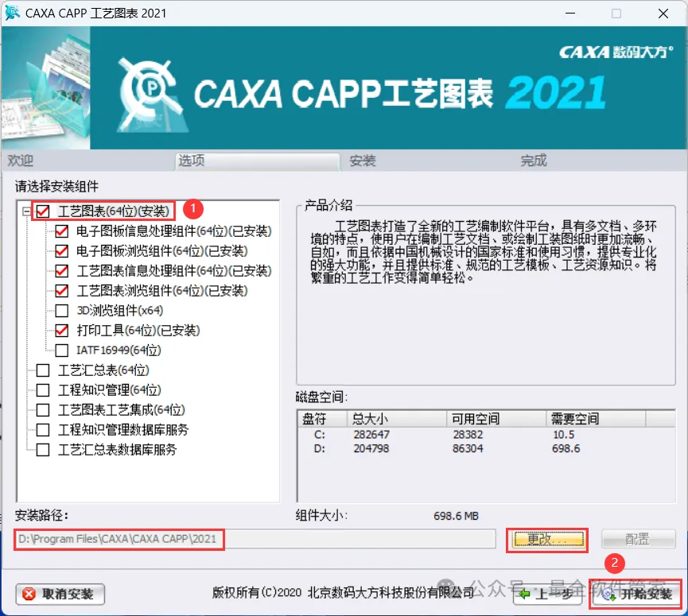The height and width of the screenshot is (616, 688).
Task: Click the 盘符 column header
Action: point(322,419)
